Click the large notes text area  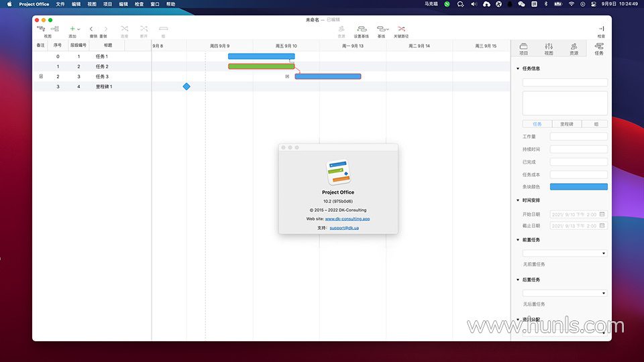565,103
